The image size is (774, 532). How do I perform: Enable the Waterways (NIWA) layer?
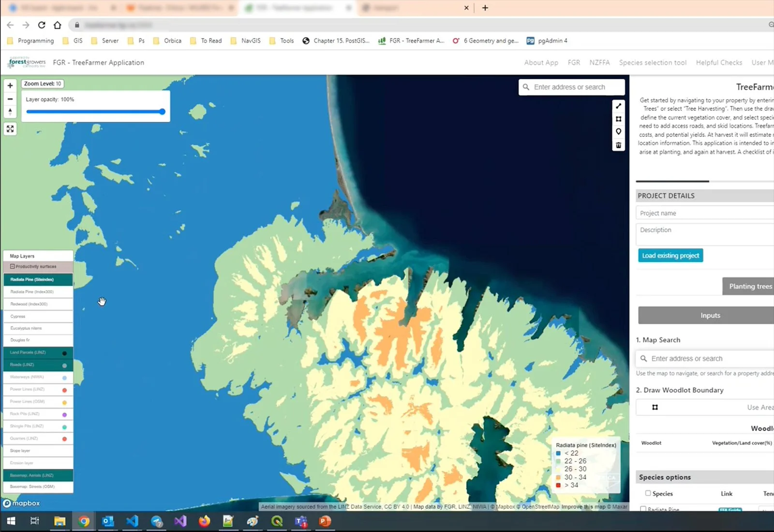tap(38, 377)
